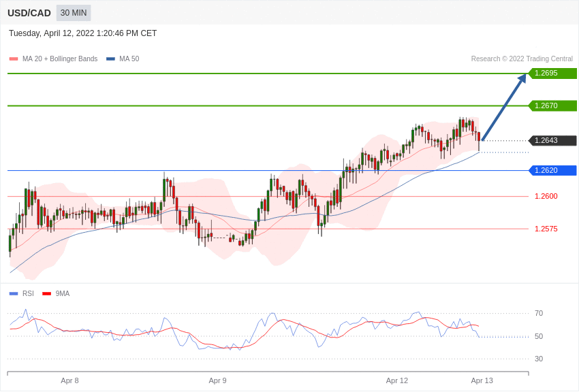Click the Apr 9 date axis label
The image size is (579, 392).
pos(217,380)
